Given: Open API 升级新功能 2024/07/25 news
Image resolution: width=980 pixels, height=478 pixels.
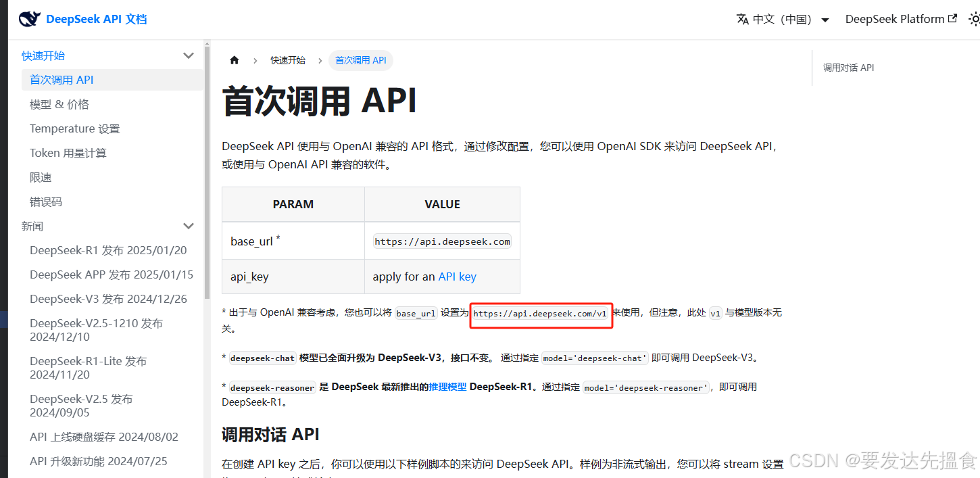Looking at the screenshot, I should pyautogui.click(x=99, y=461).
